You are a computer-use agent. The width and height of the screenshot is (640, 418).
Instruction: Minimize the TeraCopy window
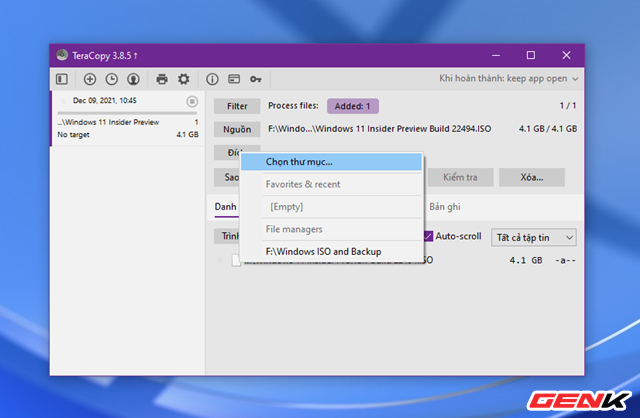click(x=496, y=55)
